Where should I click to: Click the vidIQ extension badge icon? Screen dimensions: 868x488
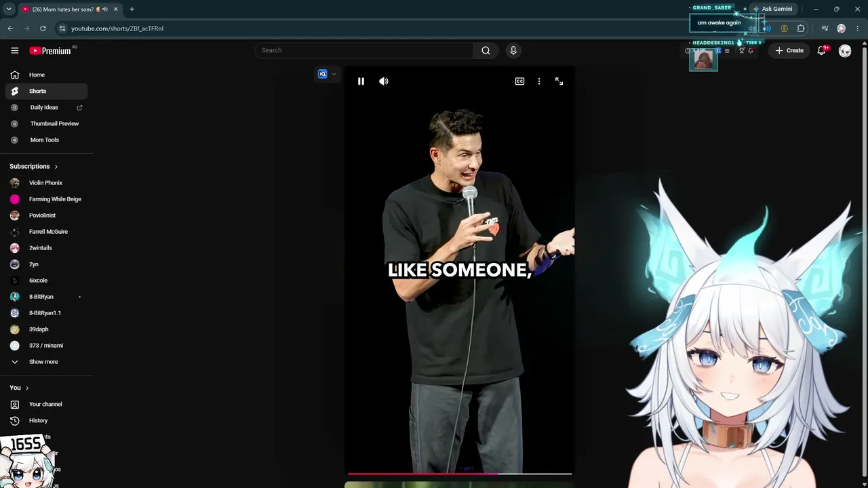[323, 74]
